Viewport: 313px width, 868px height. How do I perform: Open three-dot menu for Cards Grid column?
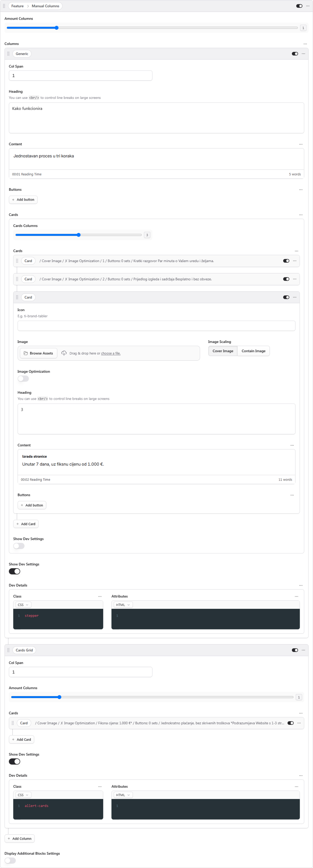pos(303,650)
